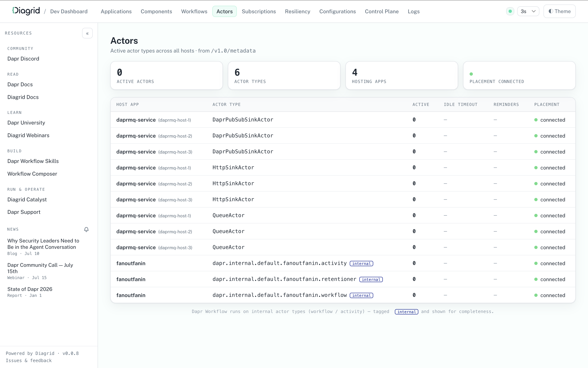Click internal tag on fanoutfanin.retentioner row
588x368 pixels.
pyautogui.click(x=371, y=279)
